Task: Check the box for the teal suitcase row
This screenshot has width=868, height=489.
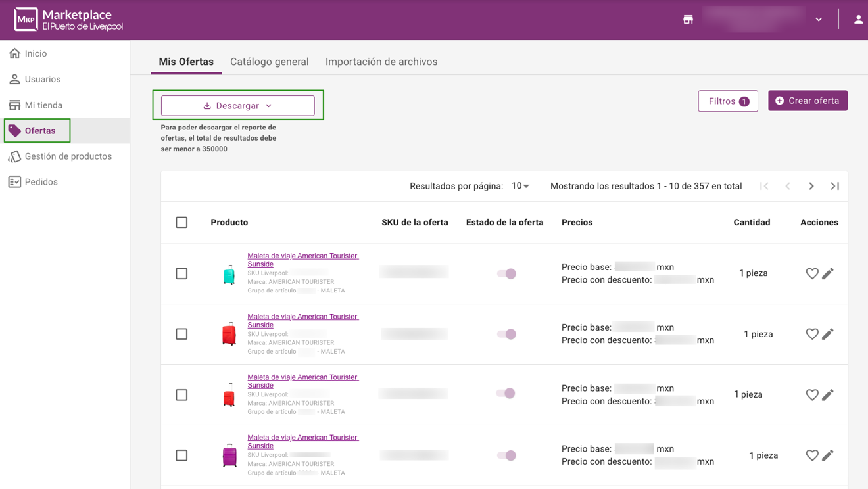Action: click(181, 273)
